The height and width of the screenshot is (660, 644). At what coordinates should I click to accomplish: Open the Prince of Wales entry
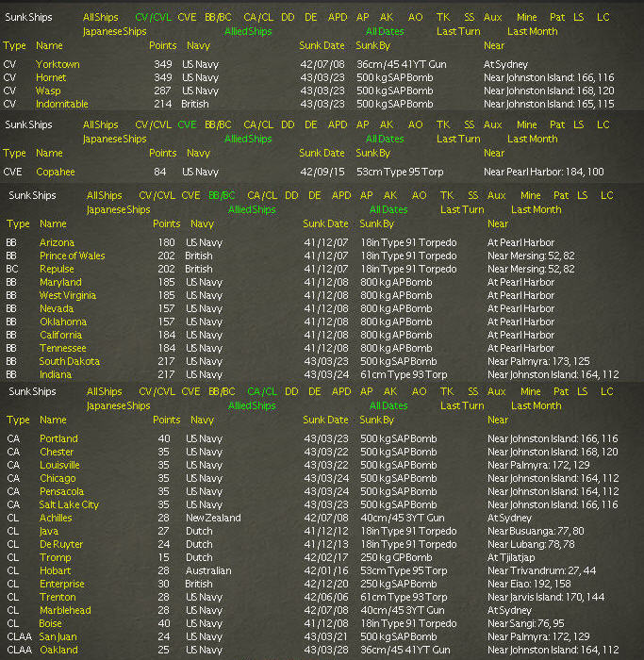pyautogui.click(x=72, y=256)
